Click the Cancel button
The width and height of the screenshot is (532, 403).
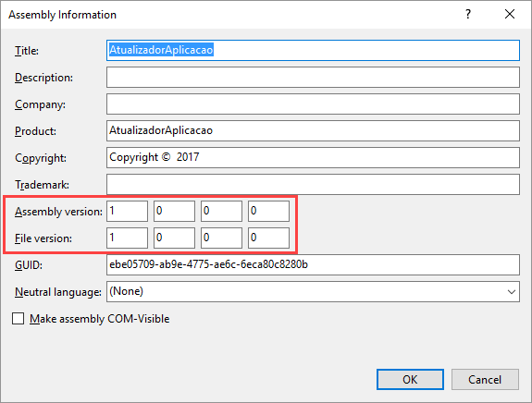(x=485, y=379)
